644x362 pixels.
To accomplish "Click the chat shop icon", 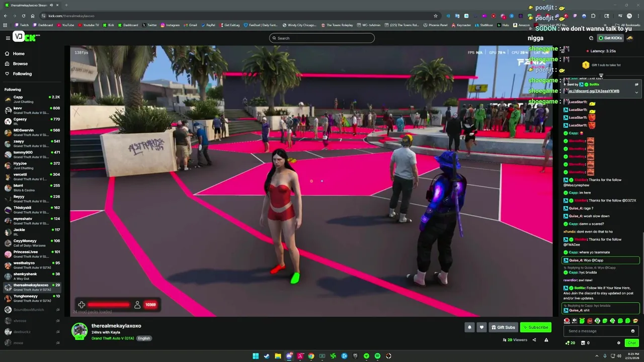I will click(x=583, y=343).
